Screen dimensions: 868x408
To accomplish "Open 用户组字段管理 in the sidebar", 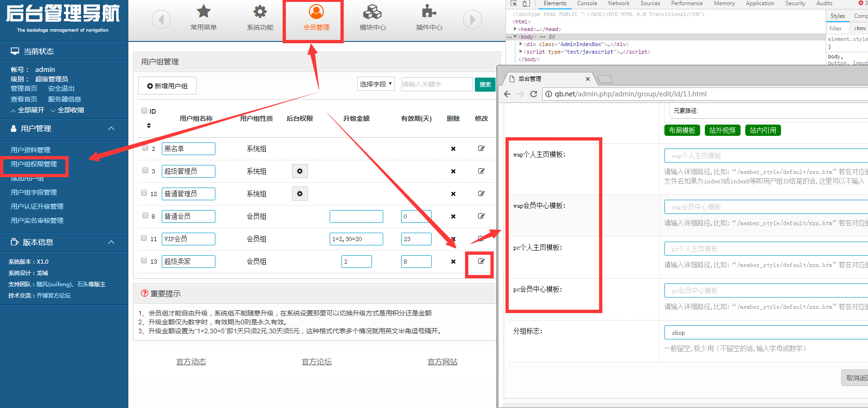I will tap(34, 192).
